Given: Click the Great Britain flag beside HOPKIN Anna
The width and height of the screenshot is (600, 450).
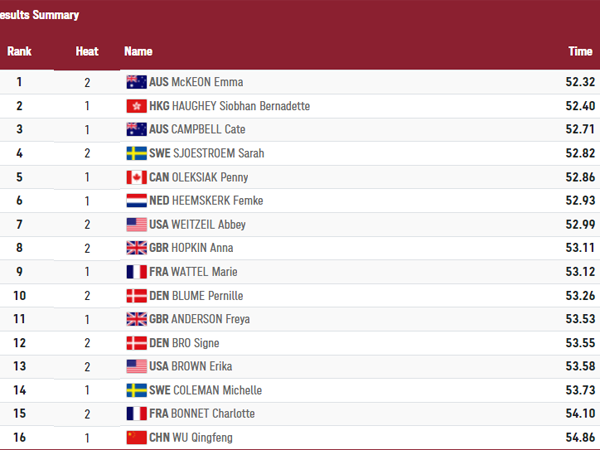Looking at the screenshot, I should pyautogui.click(x=136, y=248).
